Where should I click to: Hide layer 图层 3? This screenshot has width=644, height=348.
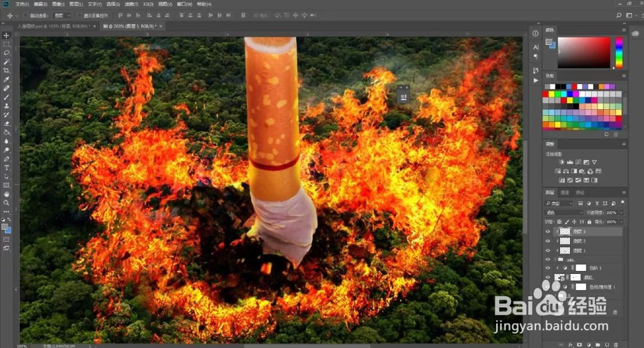[547, 232]
